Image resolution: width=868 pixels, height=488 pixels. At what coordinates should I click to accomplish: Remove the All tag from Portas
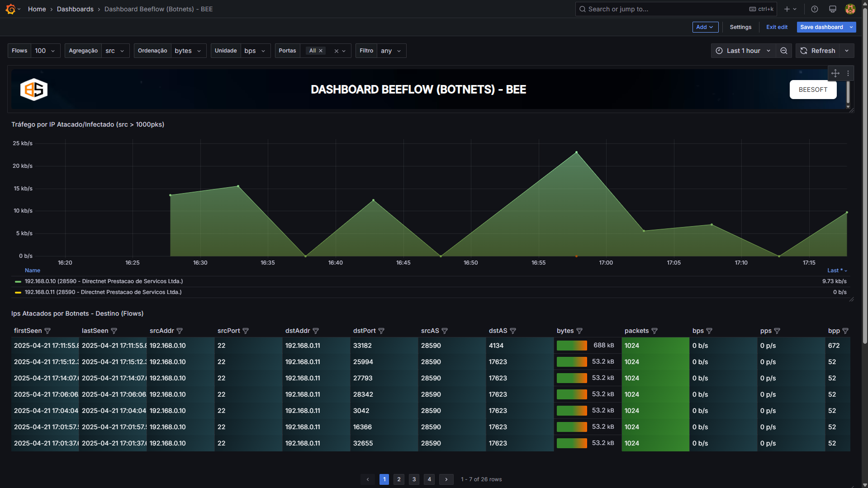click(x=321, y=51)
